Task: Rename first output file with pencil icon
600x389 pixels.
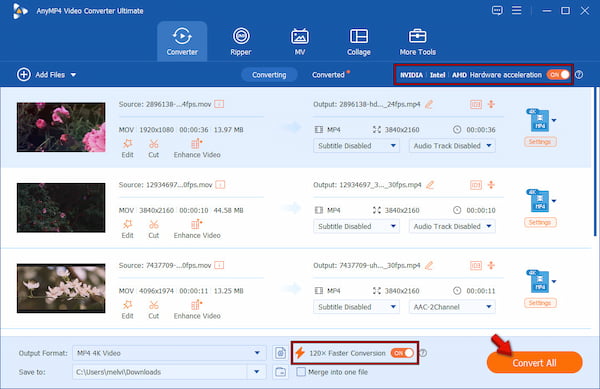Action: (429, 104)
